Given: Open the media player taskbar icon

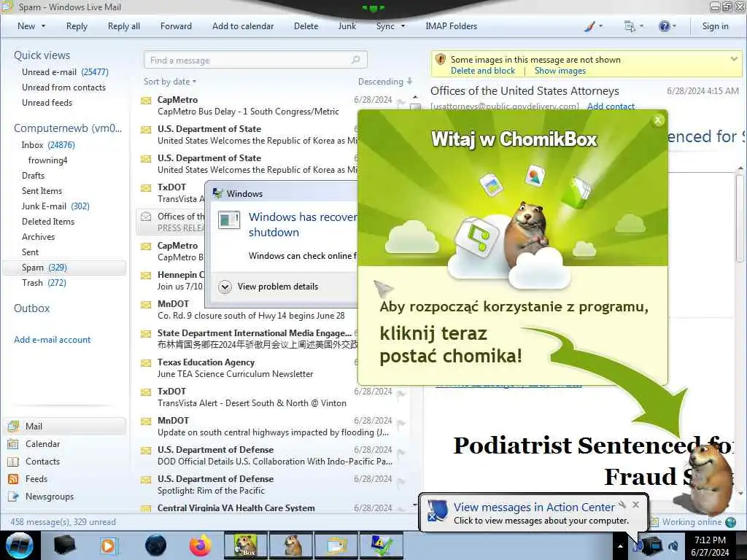Looking at the screenshot, I should click(x=109, y=545).
